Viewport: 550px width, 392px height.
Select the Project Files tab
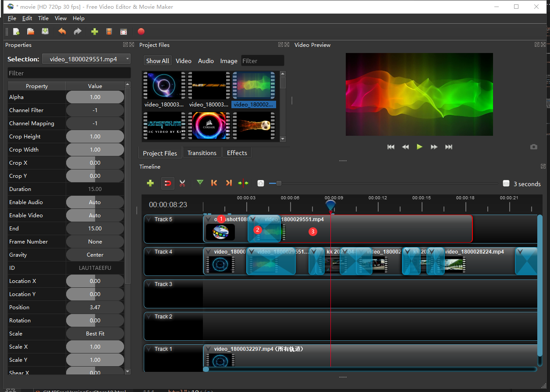pyautogui.click(x=160, y=153)
